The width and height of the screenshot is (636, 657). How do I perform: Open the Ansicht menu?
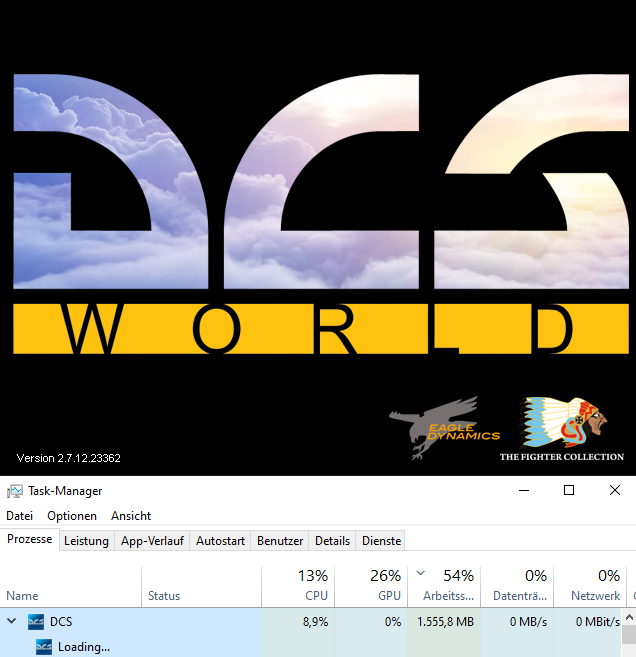(131, 516)
